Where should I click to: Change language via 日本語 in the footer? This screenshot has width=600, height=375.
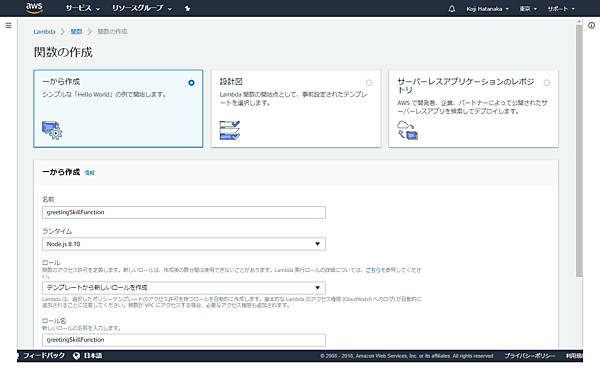pyautogui.click(x=93, y=355)
